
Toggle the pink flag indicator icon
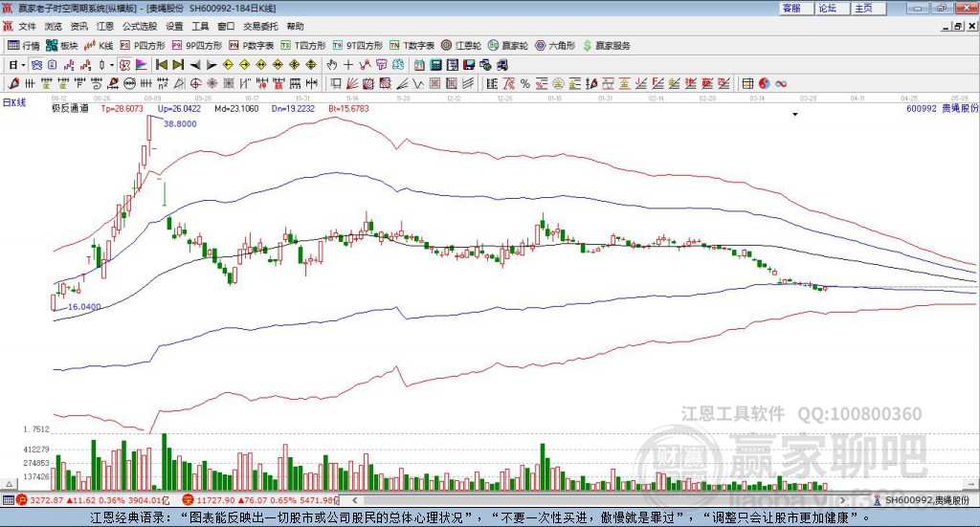(x=142, y=65)
